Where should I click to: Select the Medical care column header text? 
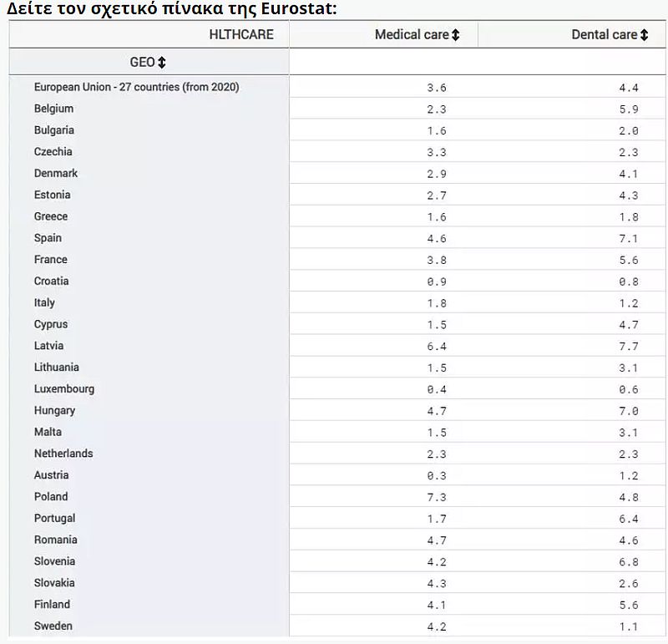411,35
